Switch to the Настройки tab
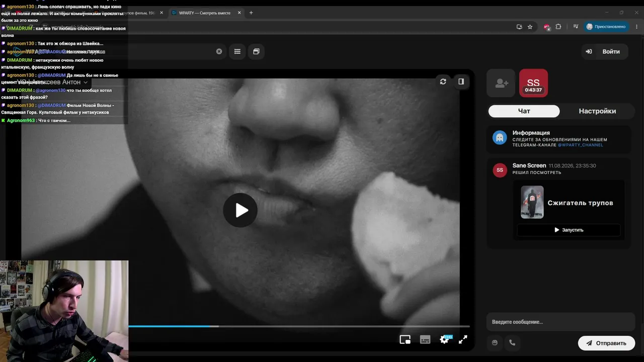Viewport: 644px width, 362px height. [597, 111]
